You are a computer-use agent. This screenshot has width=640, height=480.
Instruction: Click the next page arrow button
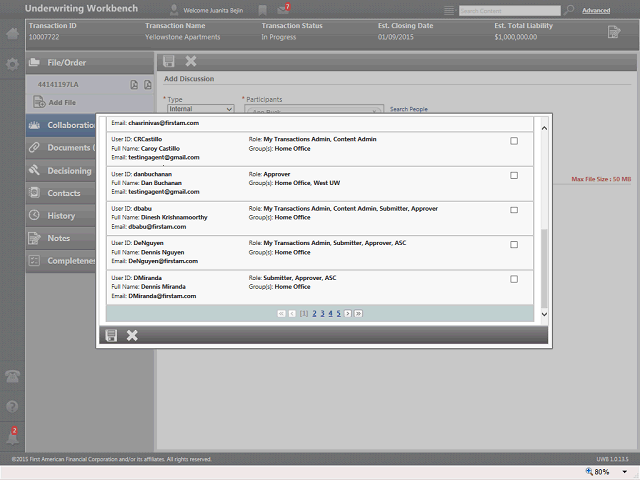(348, 313)
